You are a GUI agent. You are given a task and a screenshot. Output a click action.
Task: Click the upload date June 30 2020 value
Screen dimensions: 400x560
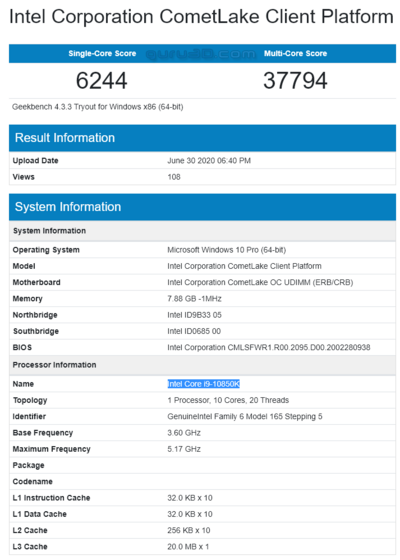tap(209, 161)
